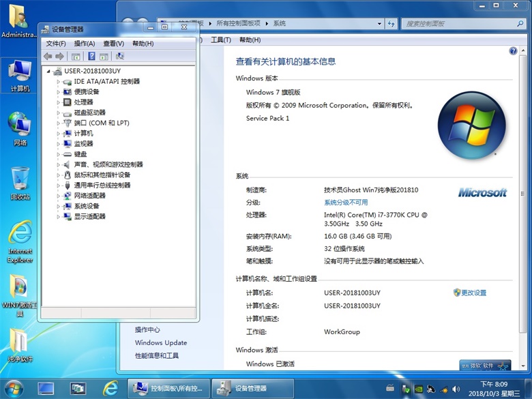The width and height of the screenshot is (532, 399).
Task: Click the help icon in Device Manager toolbar
Action: [91, 56]
